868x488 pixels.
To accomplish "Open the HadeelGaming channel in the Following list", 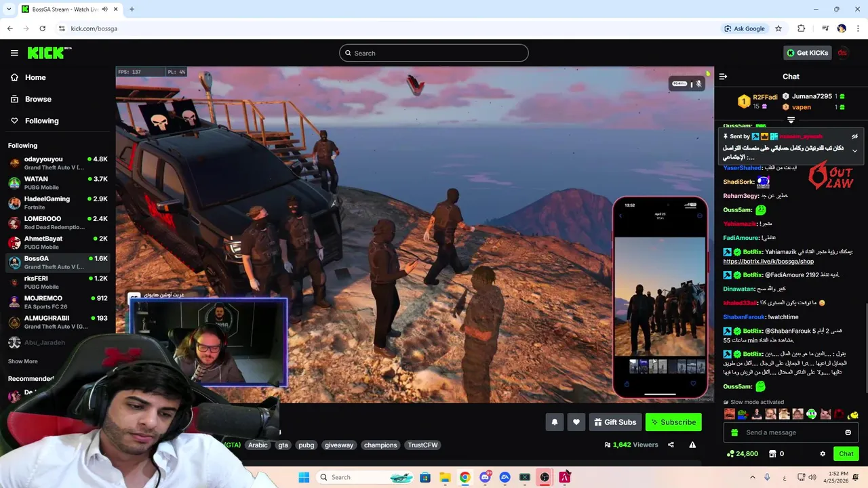I will (58, 203).
